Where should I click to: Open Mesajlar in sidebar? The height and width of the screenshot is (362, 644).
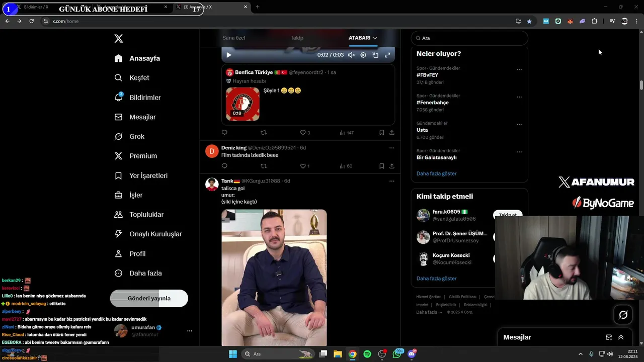(135, 117)
